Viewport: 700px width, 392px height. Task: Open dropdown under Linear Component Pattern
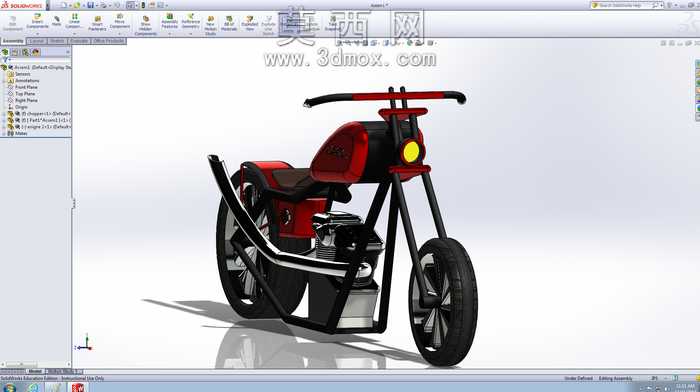(74, 33)
